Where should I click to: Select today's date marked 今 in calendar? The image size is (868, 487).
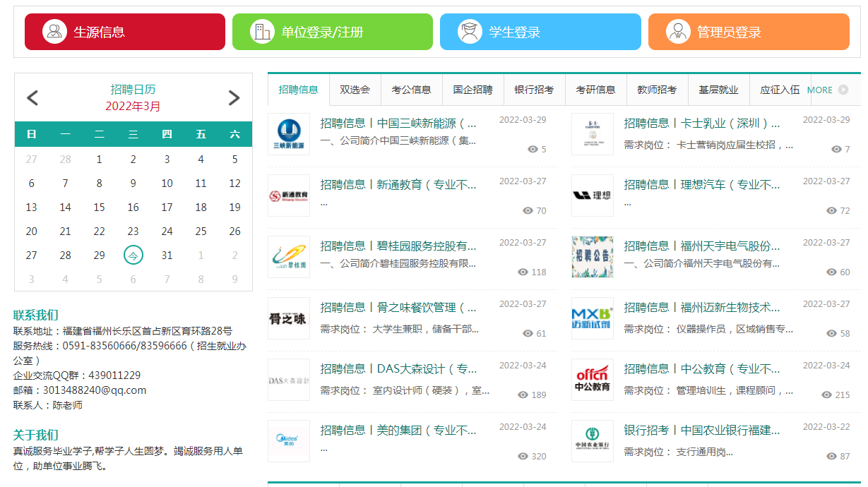[x=133, y=255]
